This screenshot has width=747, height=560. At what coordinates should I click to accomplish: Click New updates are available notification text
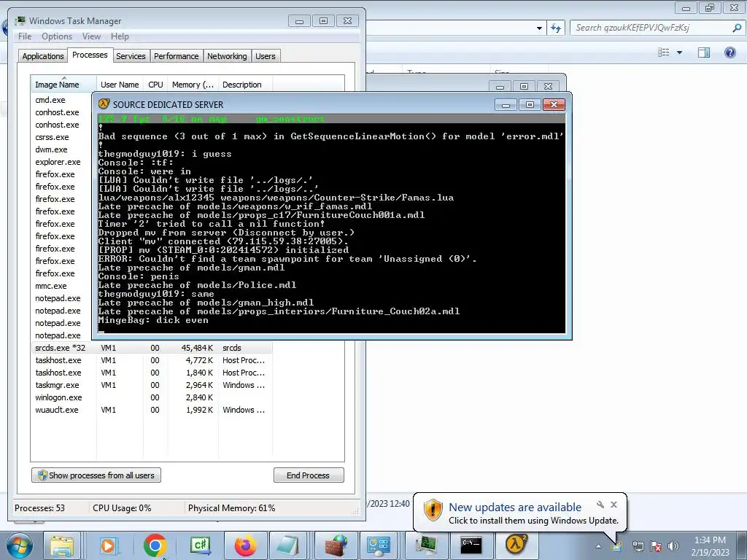tap(515, 507)
